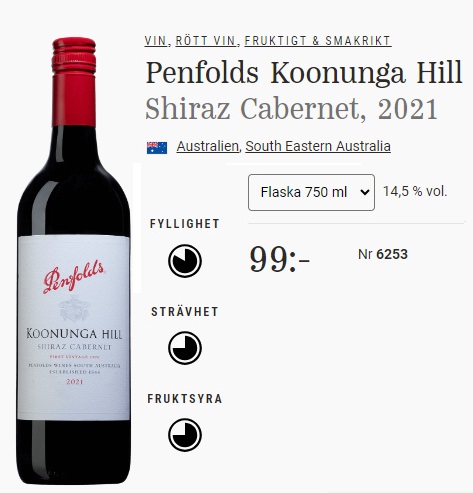Viewport: 473px width, 493px height.
Task: Open South Eastern Australia region link
Action: [318, 146]
